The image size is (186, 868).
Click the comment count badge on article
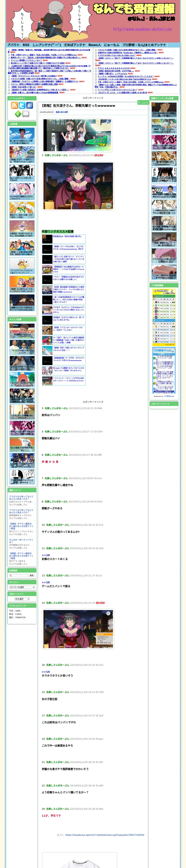143,102
